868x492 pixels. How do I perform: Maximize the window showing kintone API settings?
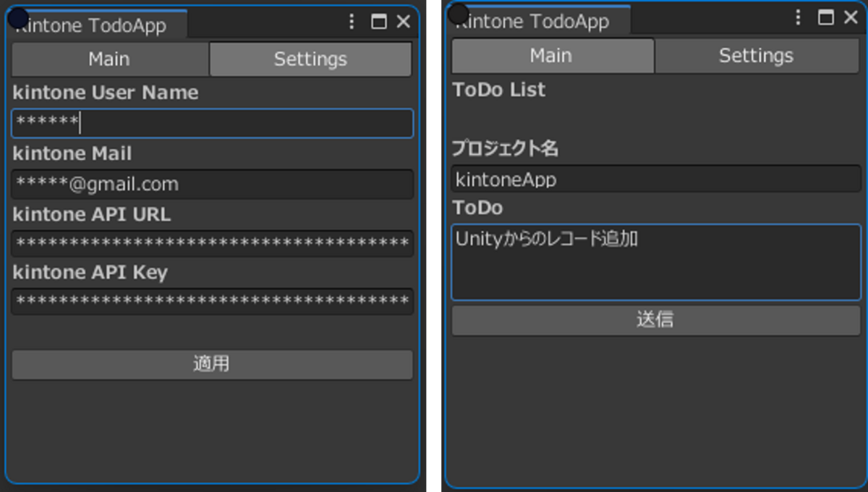(378, 22)
